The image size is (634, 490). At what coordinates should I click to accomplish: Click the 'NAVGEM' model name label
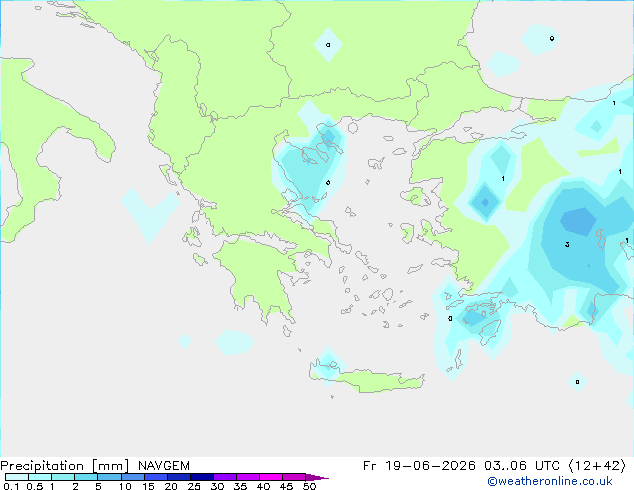pos(164,466)
